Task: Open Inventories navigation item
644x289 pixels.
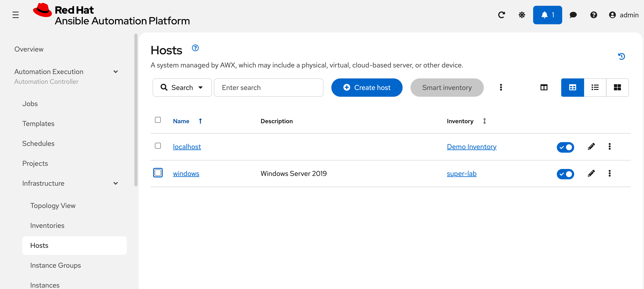Action: pos(47,226)
